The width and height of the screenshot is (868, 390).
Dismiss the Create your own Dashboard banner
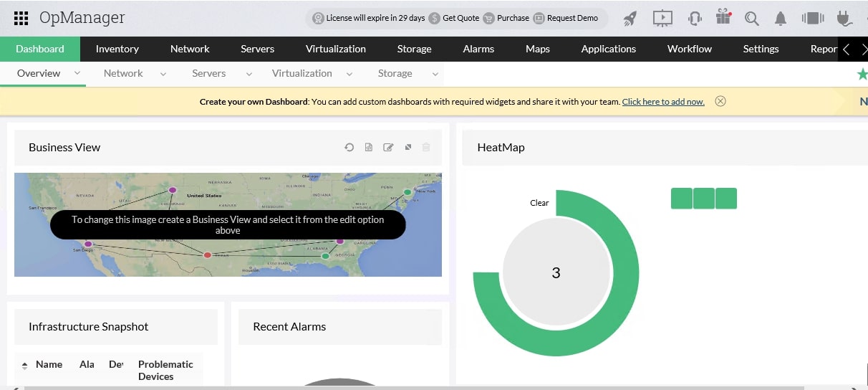point(720,101)
